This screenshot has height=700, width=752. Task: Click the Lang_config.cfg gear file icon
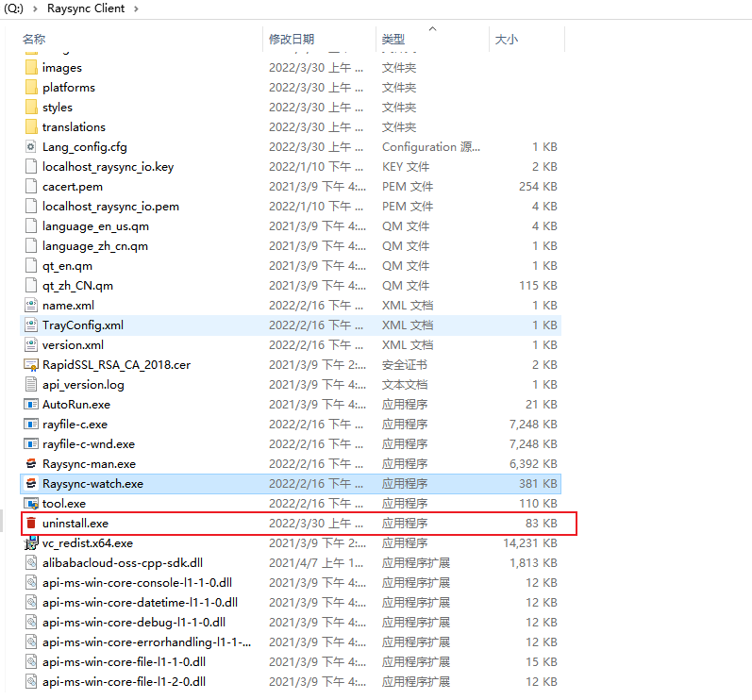(x=31, y=147)
